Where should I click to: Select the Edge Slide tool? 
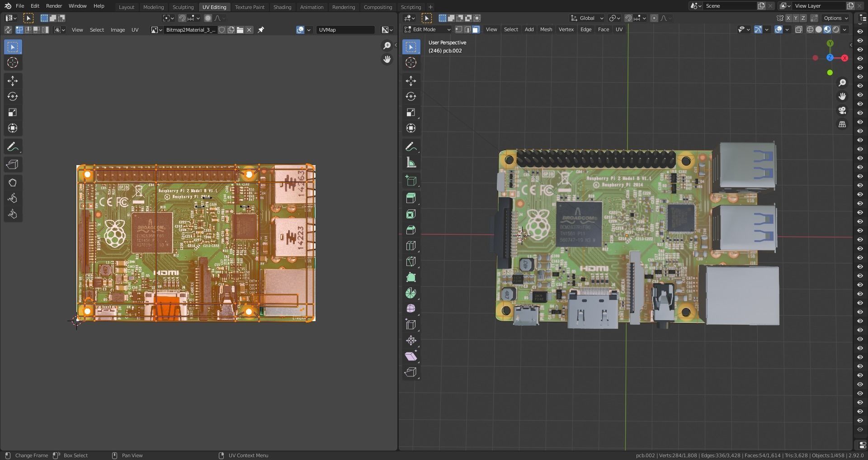tap(411, 325)
